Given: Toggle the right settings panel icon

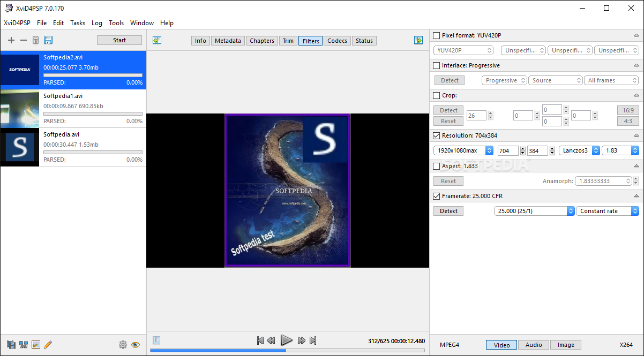Looking at the screenshot, I should point(418,40).
